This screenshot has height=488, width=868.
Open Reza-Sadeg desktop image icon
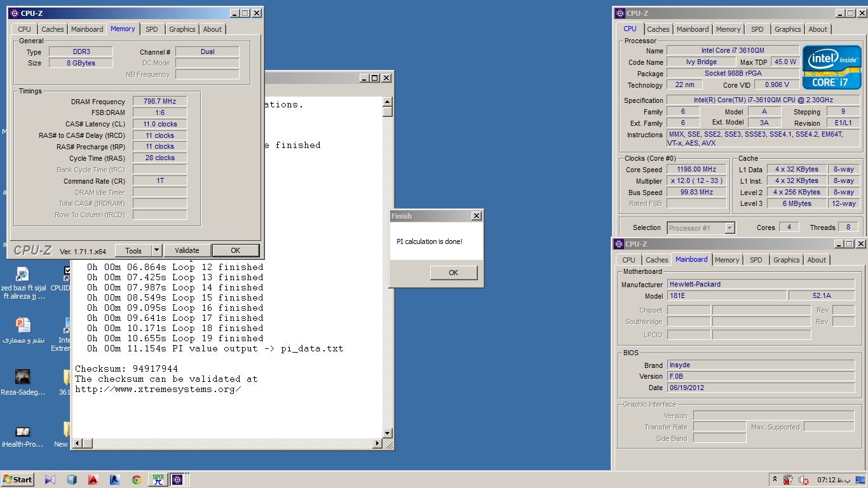click(x=23, y=383)
